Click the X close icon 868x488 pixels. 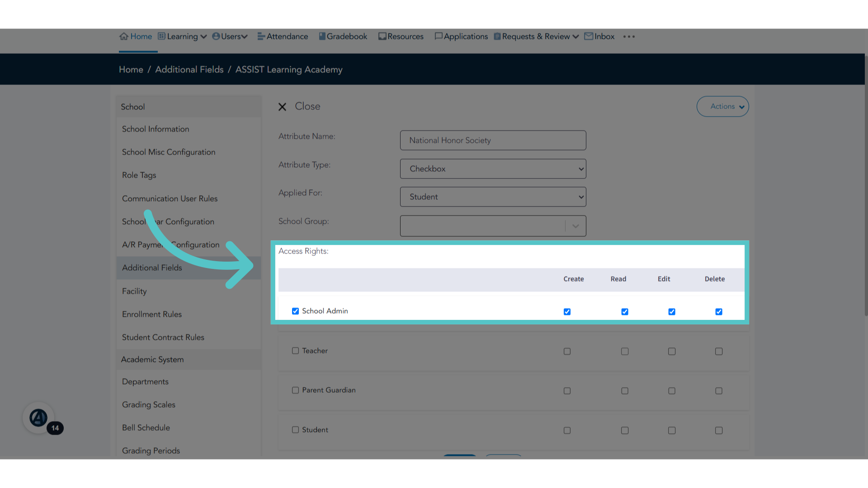coord(282,107)
